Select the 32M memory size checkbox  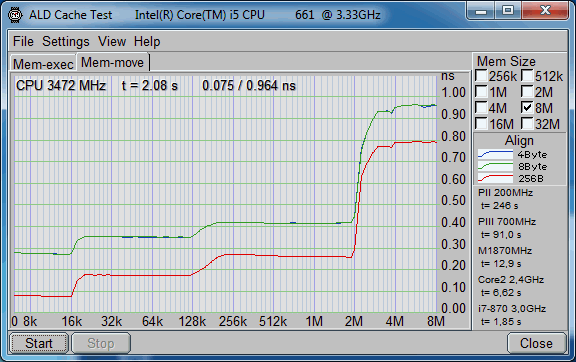tap(527, 123)
